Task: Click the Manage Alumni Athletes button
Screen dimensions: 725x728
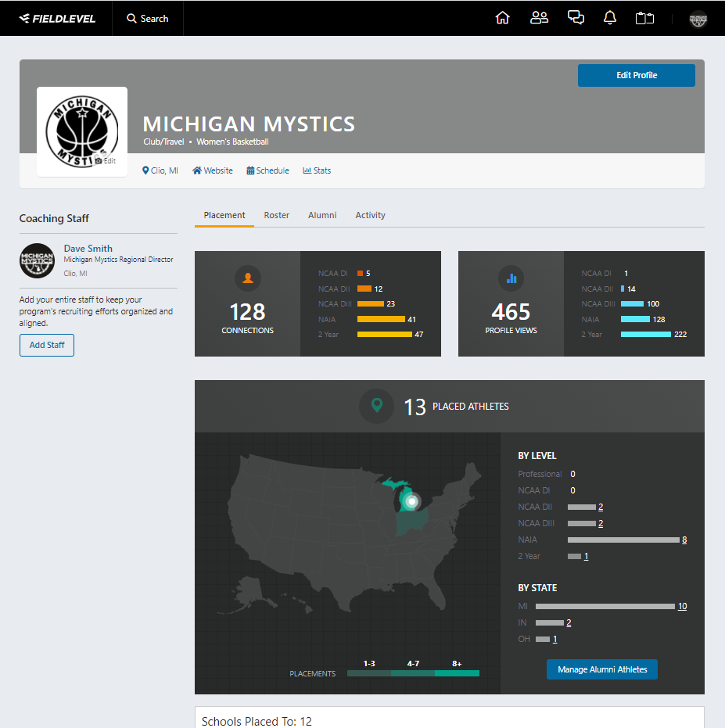Action: pos(602,669)
